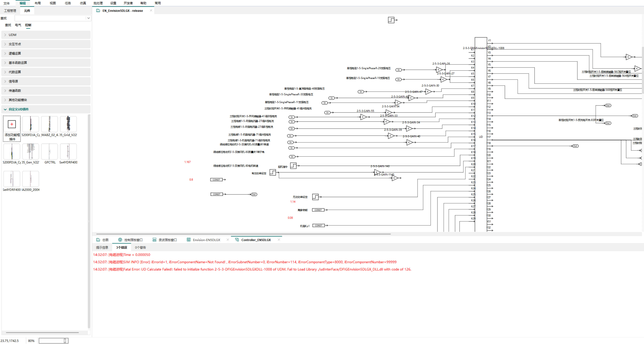Viewport: 644px width, 344px height.
Task: Select the 电气 component filter
Action: [18, 25]
